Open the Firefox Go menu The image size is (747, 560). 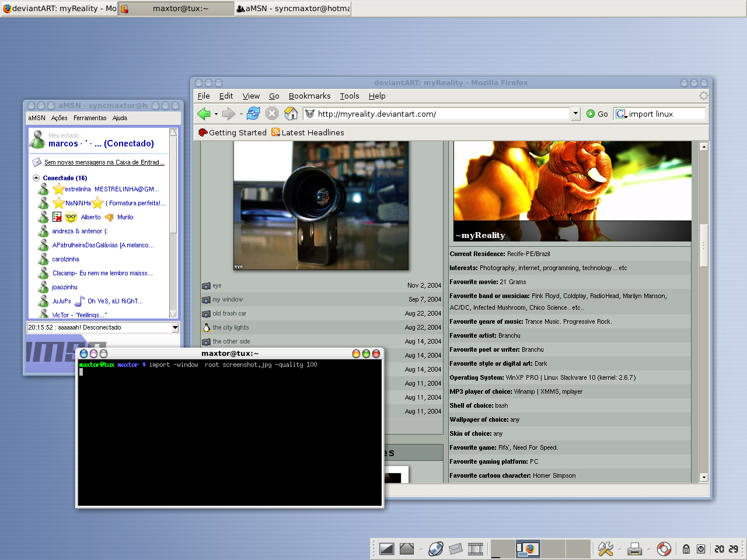click(x=274, y=96)
